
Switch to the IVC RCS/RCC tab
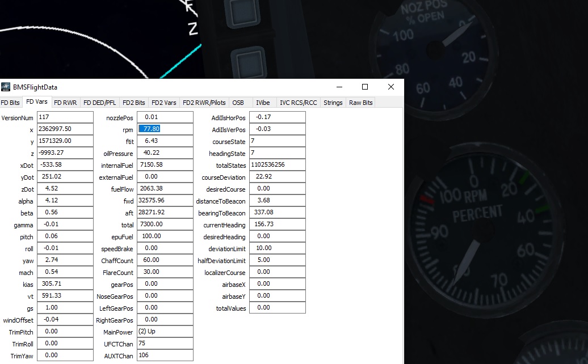299,103
